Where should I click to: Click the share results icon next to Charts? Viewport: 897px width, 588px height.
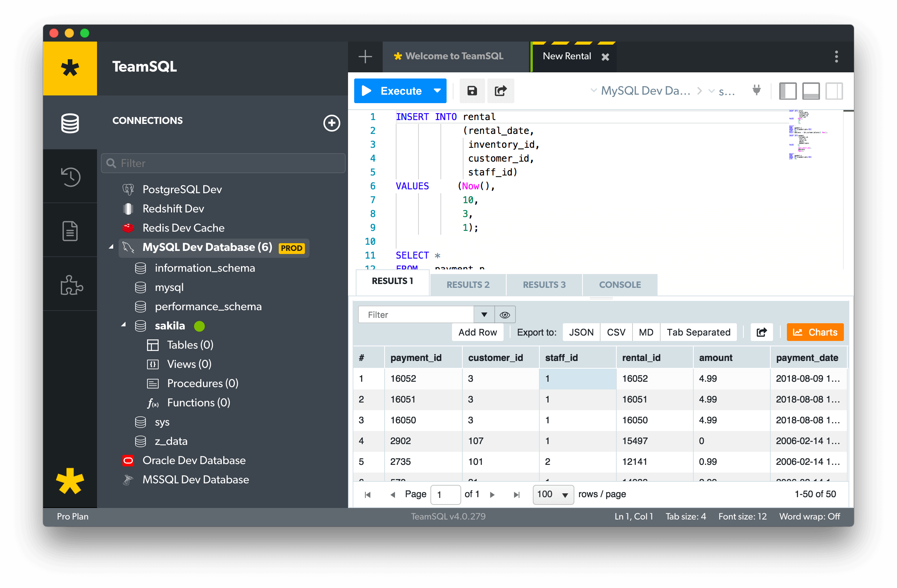(761, 332)
